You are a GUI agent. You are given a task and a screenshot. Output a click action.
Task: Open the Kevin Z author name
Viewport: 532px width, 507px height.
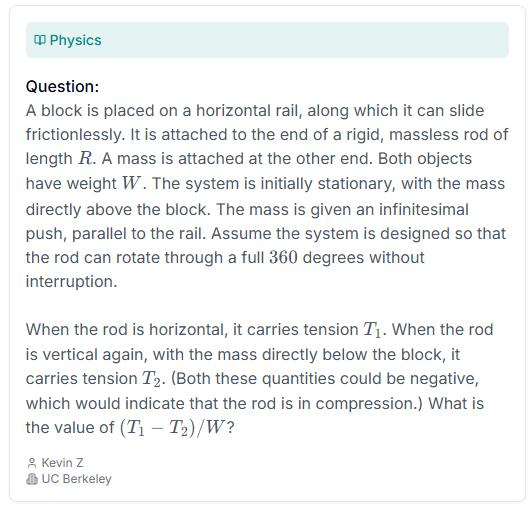coord(62,463)
